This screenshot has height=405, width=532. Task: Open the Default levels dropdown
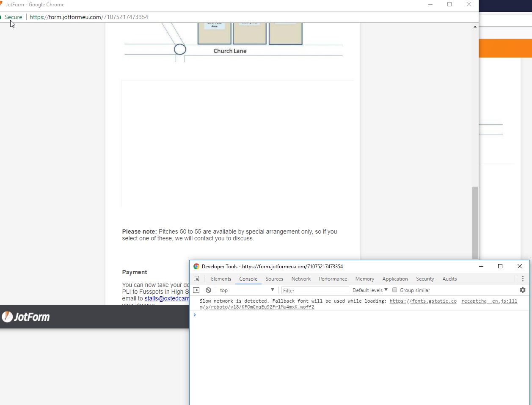tap(369, 290)
